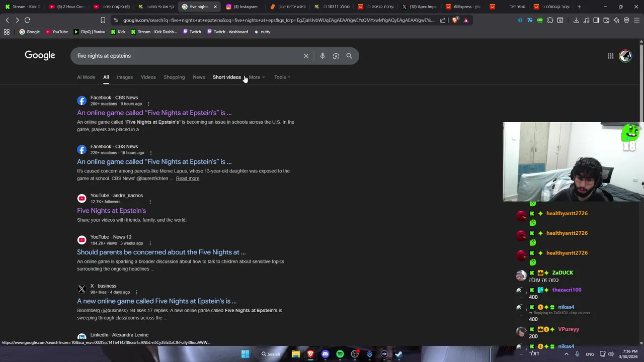Start Google voice search microphone
The image size is (644, 362).
point(323,56)
